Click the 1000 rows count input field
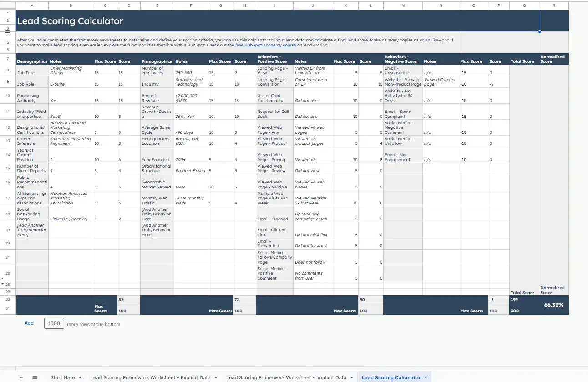Image resolution: width=588 pixels, height=382 pixels. point(54,324)
